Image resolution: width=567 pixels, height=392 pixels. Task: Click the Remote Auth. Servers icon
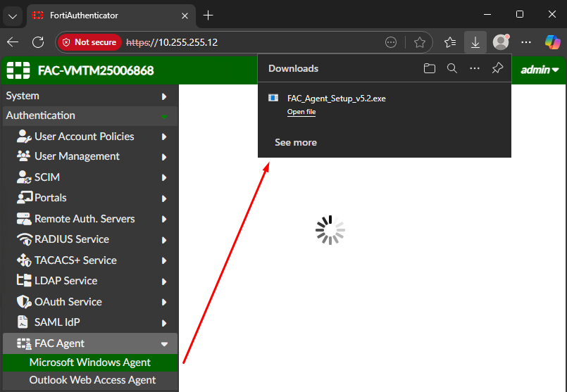point(24,219)
